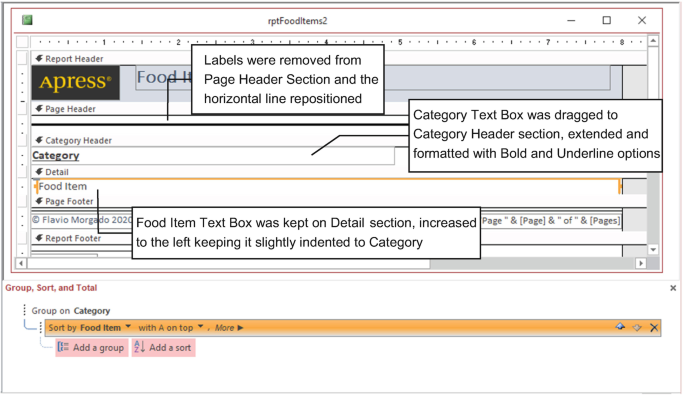This screenshot has width=685, height=396.
Task: Click the horizontal scrollbar left arrow
Action: [21, 263]
